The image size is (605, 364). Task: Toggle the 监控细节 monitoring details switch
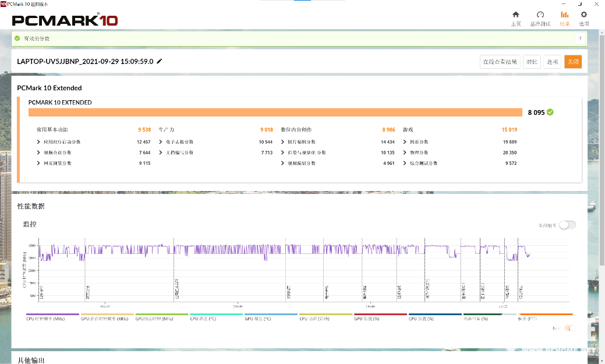[x=568, y=225]
